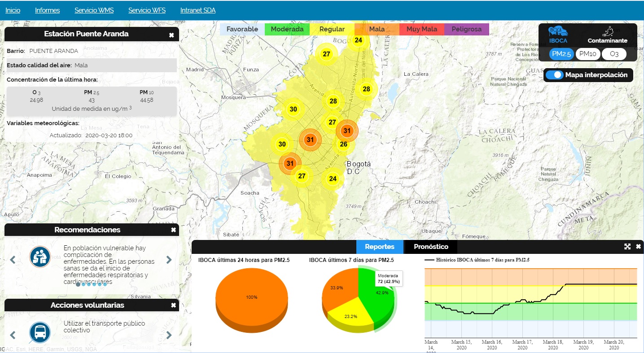Select the PM2.5 pollutant option
Viewport: 644px width, 353px height.
[x=561, y=54]
